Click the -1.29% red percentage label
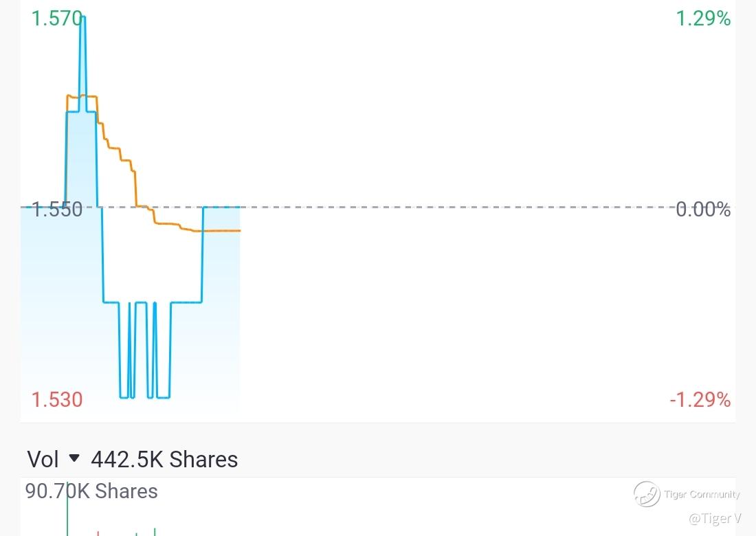 [x=700, y=399]
